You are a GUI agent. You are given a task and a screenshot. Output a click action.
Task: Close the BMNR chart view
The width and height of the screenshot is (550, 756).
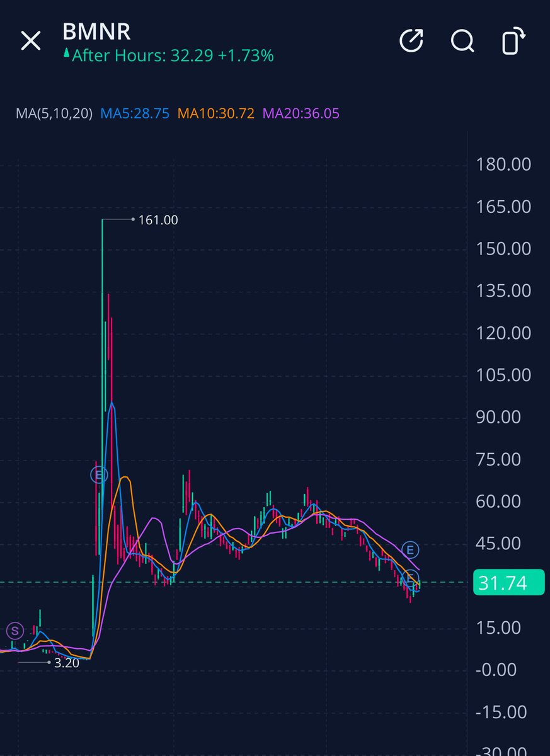(x=30, y=41)
